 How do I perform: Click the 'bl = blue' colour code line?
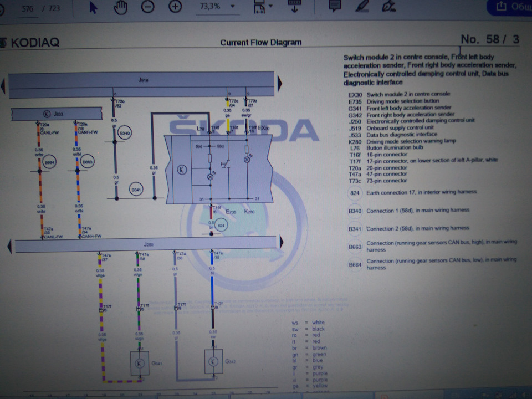pos(308,360)
